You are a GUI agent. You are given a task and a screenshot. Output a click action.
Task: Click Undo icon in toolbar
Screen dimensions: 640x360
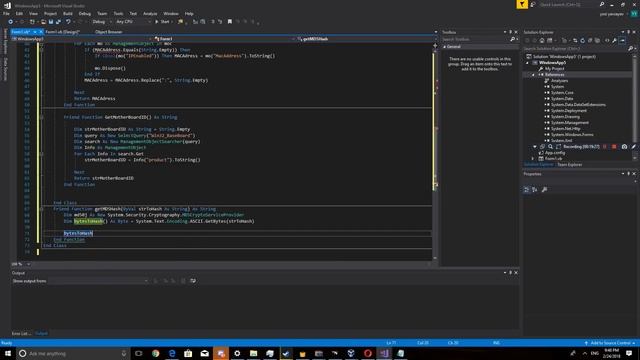coord(68,22)
